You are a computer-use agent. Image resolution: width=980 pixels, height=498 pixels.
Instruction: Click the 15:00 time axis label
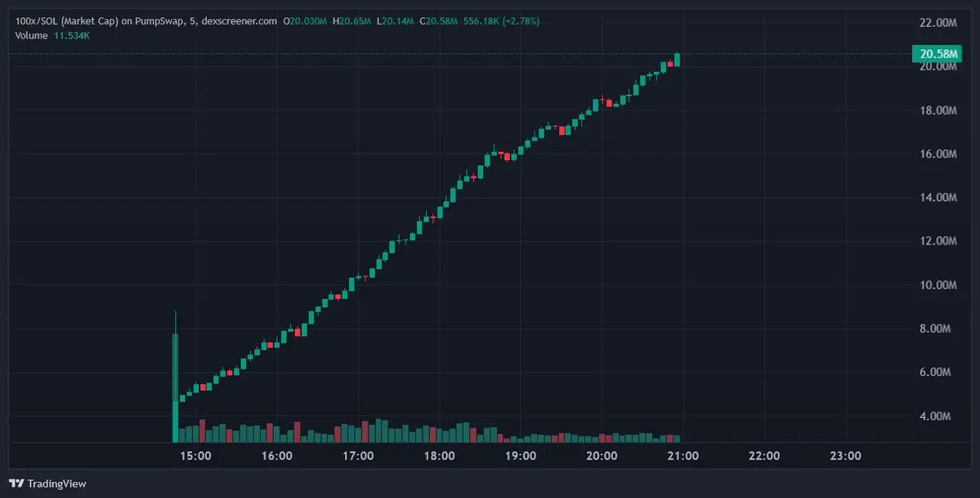pos(195,456)
